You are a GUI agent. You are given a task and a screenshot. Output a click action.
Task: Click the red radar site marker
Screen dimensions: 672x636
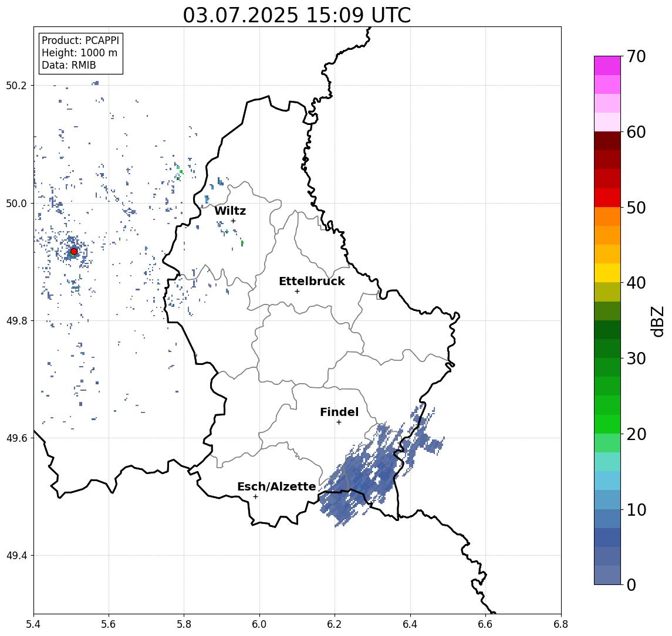coord(74,251)
